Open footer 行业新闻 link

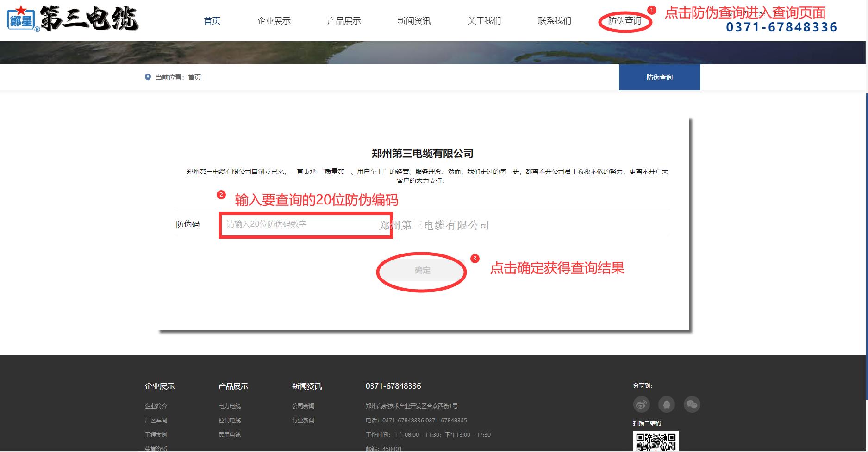tap(303, 420)
